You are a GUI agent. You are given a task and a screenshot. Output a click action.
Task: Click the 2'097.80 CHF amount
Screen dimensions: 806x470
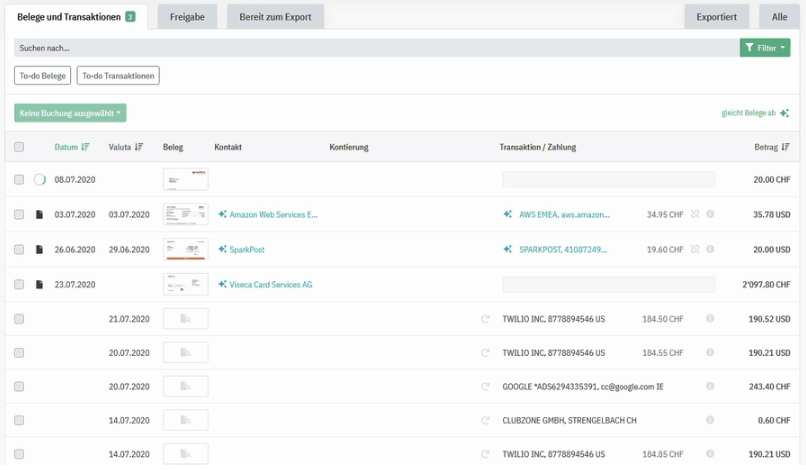pos(766,284)
